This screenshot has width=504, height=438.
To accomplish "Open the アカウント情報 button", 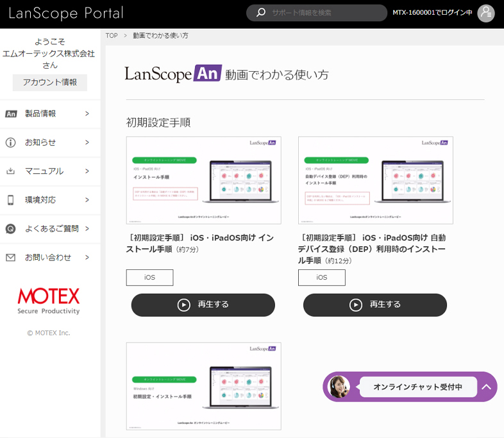I will [x=50, y=83].
